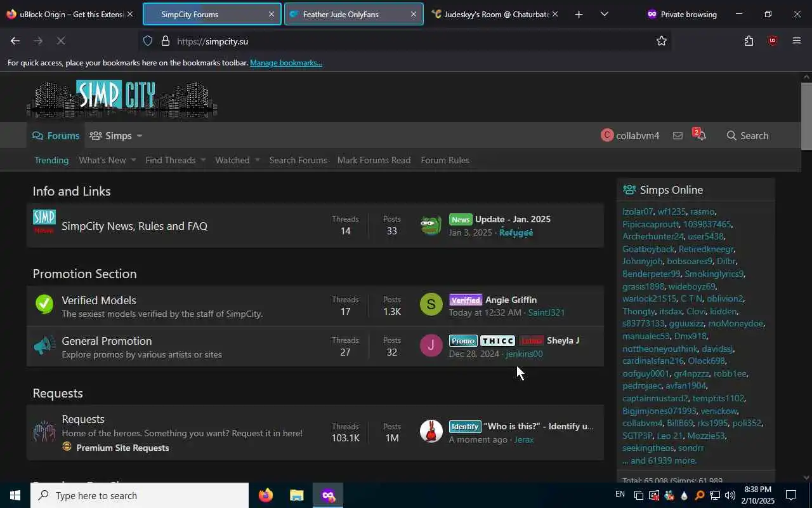
Task: Open the Verified Models forum
Action: click(x=98, y=300)
